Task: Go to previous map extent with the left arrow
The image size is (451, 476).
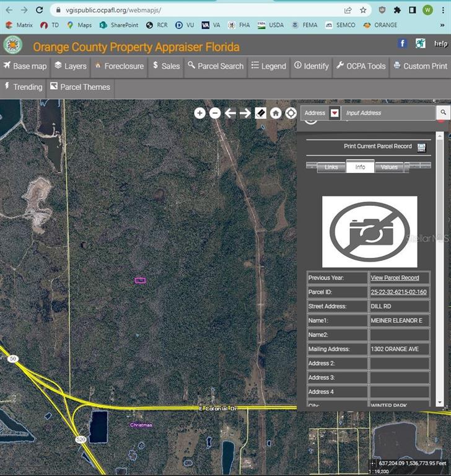Action: (x=230, y=113)
